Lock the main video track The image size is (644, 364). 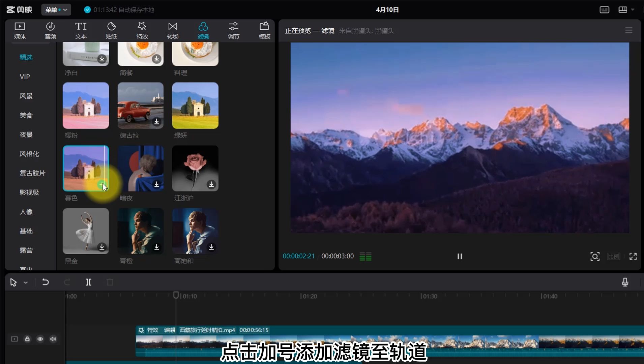[x=27, y=339]
